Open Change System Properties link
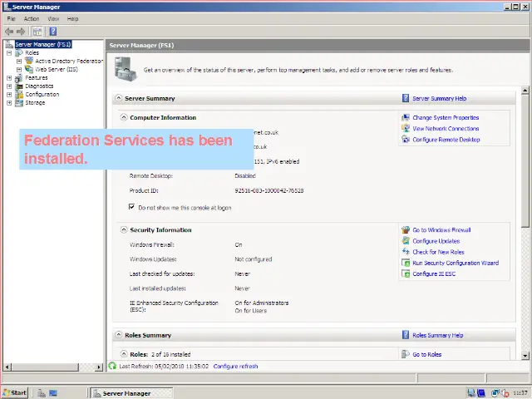The height and width of the screenshot is (399, 532). click(446, 118)
